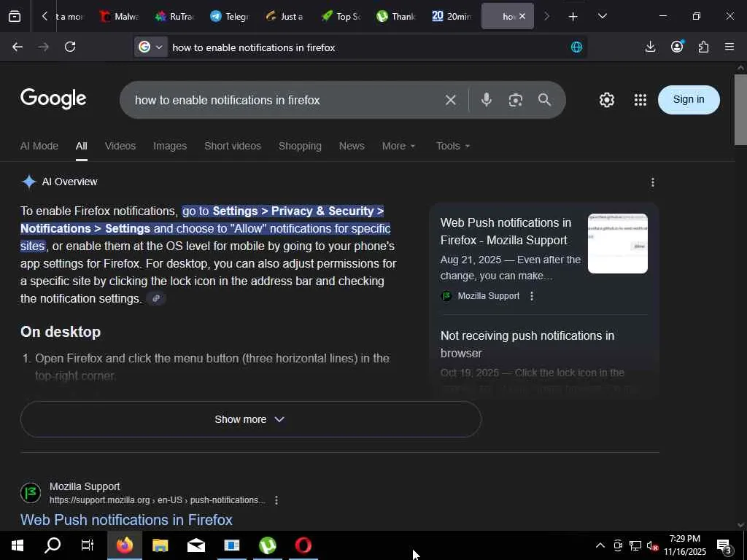
Task: Switch to Short videos results
Action: pos(233,146)
